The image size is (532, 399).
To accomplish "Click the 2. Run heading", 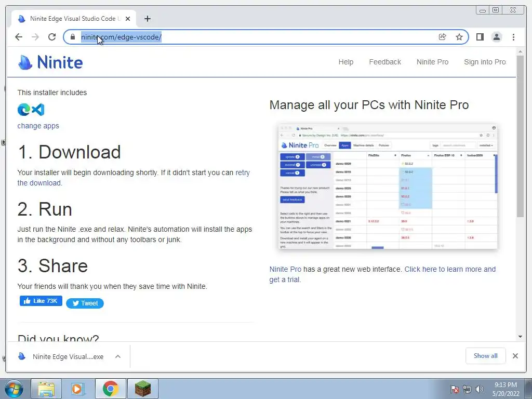I will click(x=45, y=209).
